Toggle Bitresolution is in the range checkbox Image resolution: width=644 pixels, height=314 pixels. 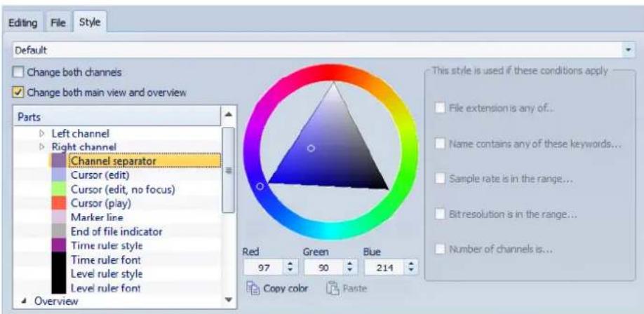point(441,214)
